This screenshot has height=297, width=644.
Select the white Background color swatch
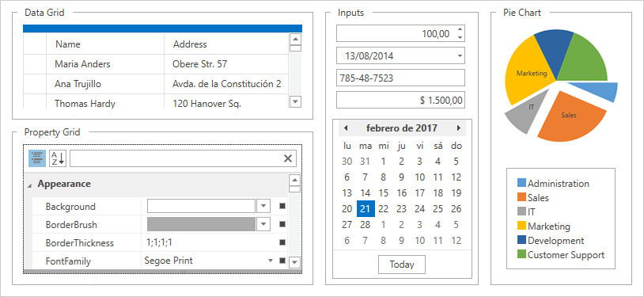pyautogui.click(x=201, y=206)
